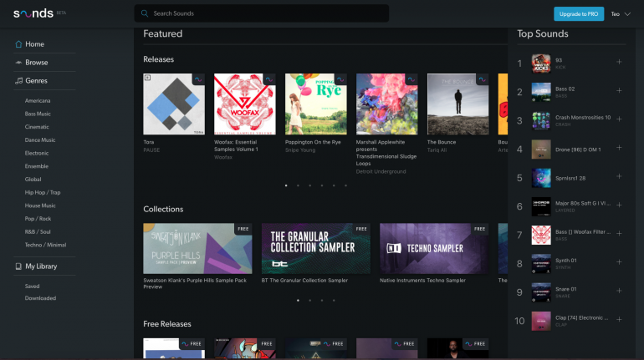Viewport: 644px width, 360px height.
Task: Click the Woofax artist link
Action: (x=223, y=157)
